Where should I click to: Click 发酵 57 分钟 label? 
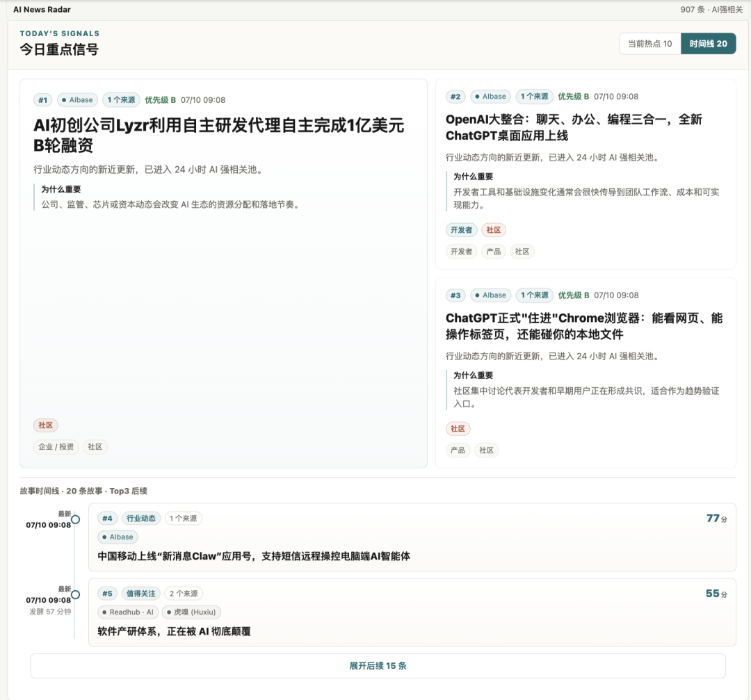(x=50, y=612)
